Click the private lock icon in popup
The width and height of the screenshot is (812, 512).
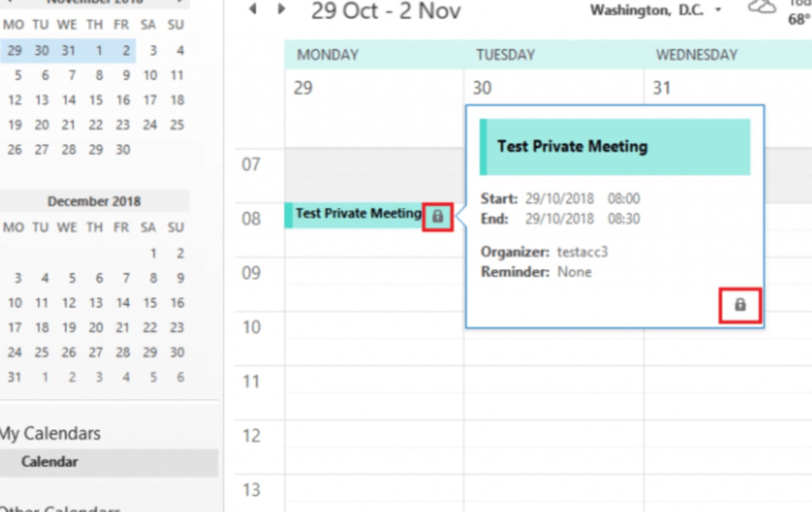[x=740, y=305]
